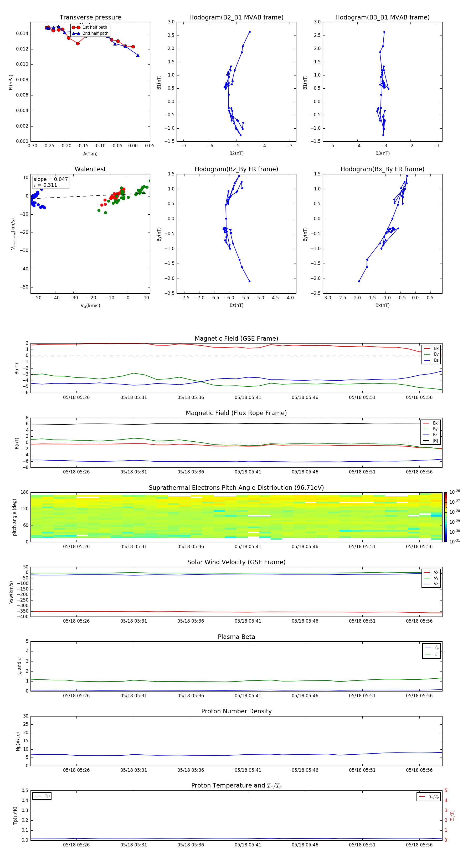Click the Vx legend entry
Screen dimensions: 473x868
(x=431, y=572)
